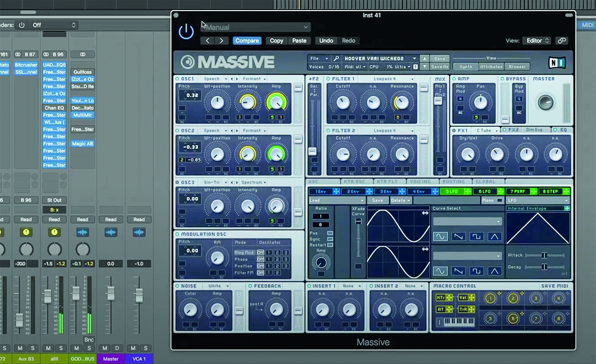The width and height of the screenshot is (596, 364).
Task: Click the TrR macro drag handle
Action: pos(472,309)
